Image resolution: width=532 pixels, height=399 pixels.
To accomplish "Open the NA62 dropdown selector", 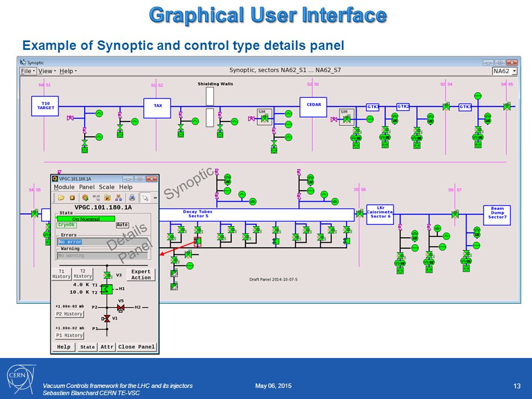I will (x=504, y=71).
